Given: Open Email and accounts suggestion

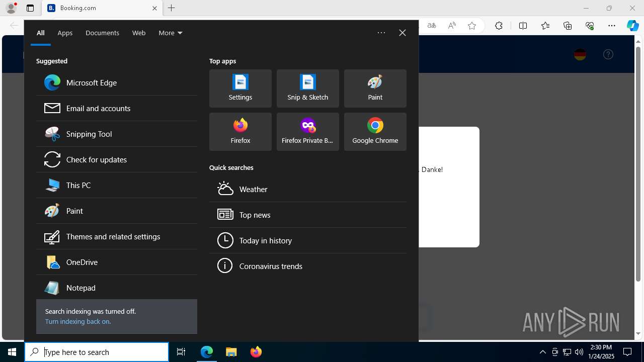Looking at the screenshot, I should [x=117, y=108].
